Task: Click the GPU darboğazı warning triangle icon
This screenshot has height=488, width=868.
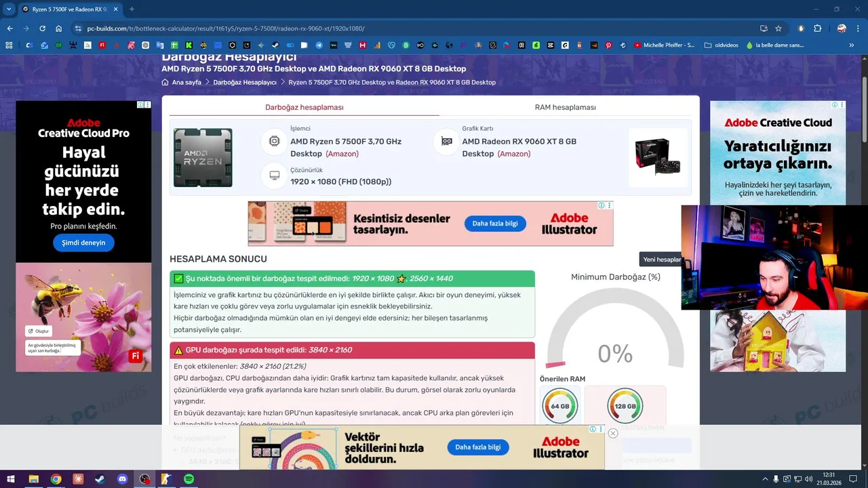Action: pos(178,350)
